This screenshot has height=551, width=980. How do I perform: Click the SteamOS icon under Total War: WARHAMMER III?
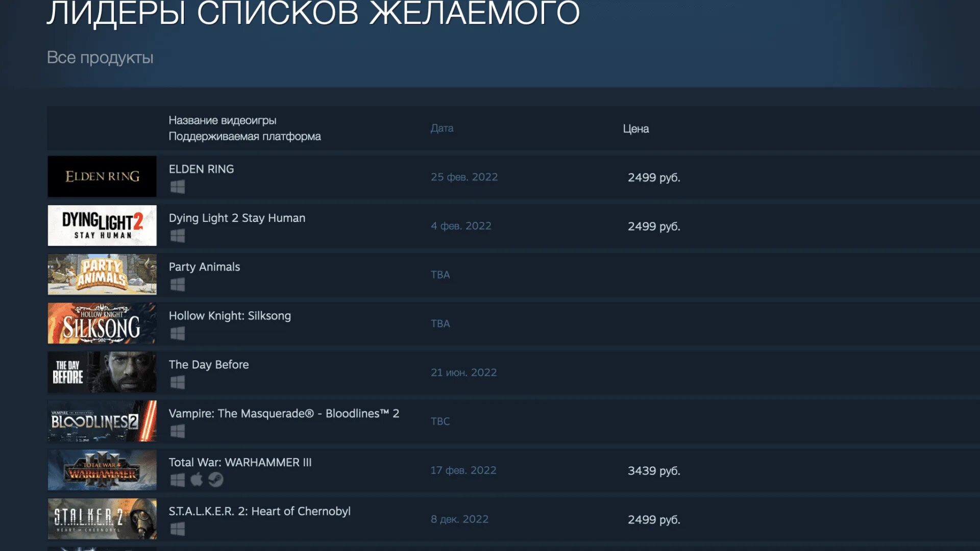pyautogui.click(x=216, y=480)
